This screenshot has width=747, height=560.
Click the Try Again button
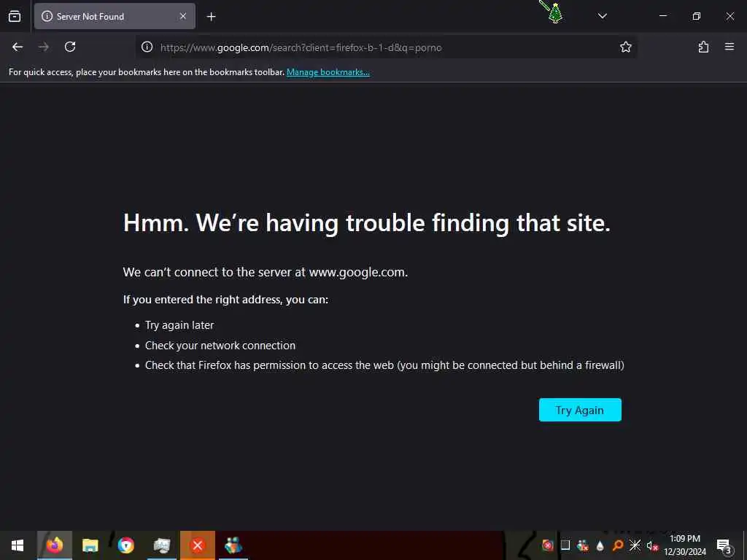click(x=580, y=410)
